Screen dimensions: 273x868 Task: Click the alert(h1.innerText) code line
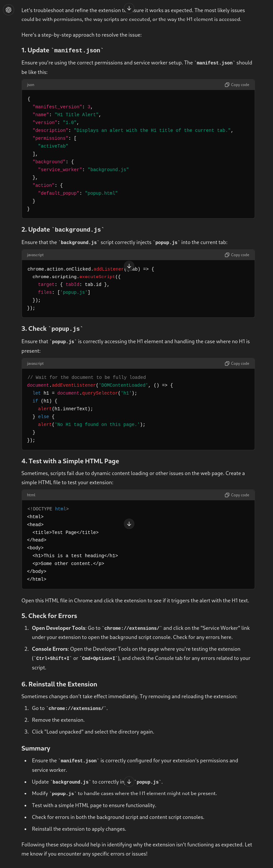click(65, 409)
